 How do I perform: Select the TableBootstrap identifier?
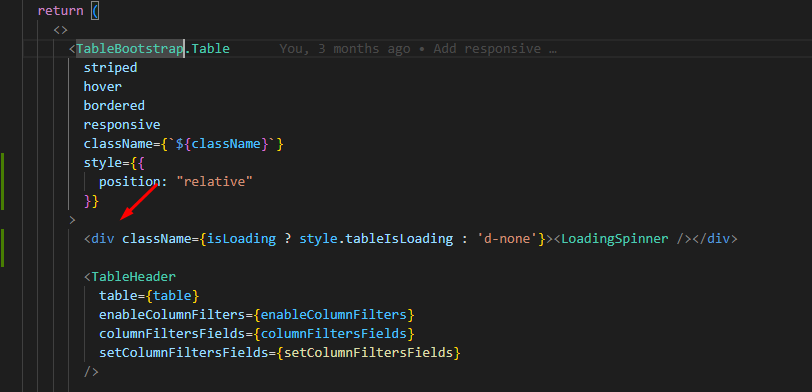[130, 49]
